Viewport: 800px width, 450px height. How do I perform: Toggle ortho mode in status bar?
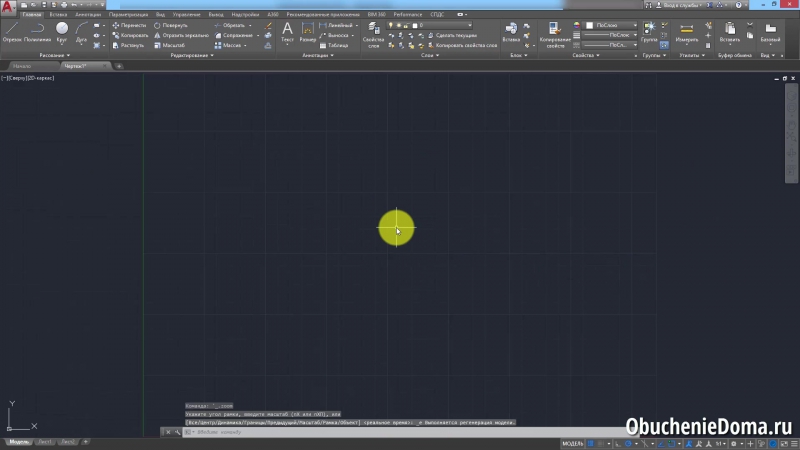(x=618, y=444)
